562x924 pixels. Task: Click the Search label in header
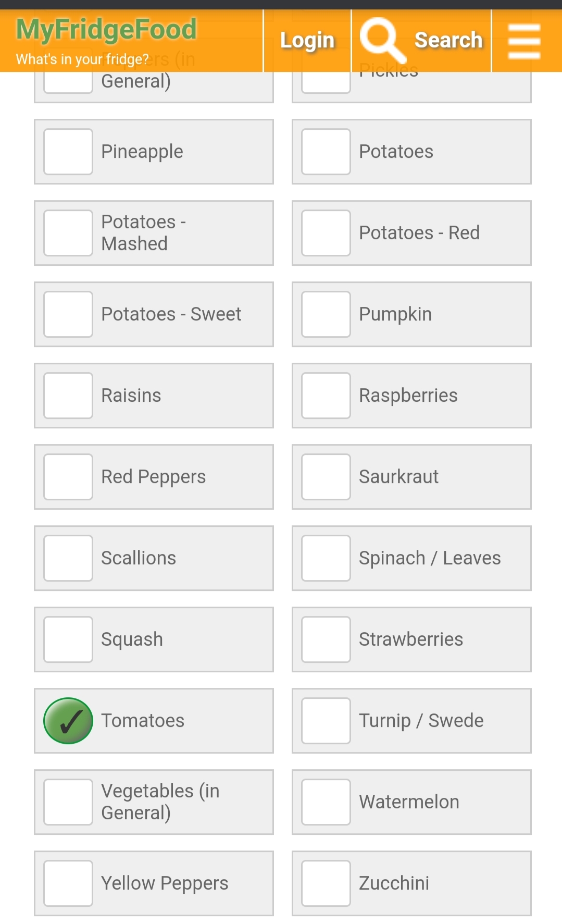pyautogui.click(x=448, y=40)
